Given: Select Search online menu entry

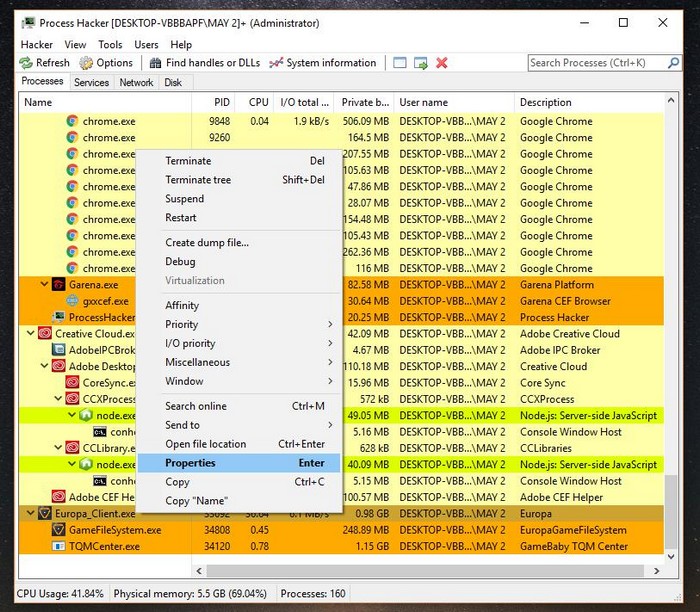Looking at the screenshot, I should pos(239,406).
